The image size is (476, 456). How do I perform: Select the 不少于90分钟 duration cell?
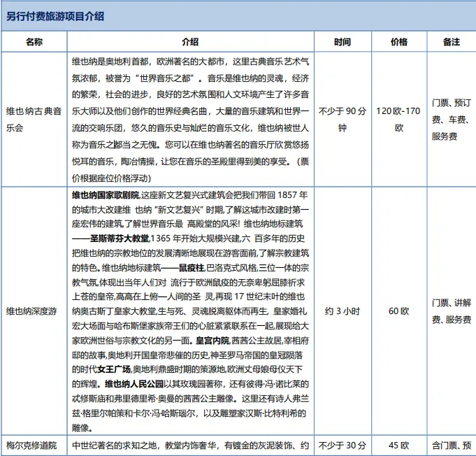point(342,120)
